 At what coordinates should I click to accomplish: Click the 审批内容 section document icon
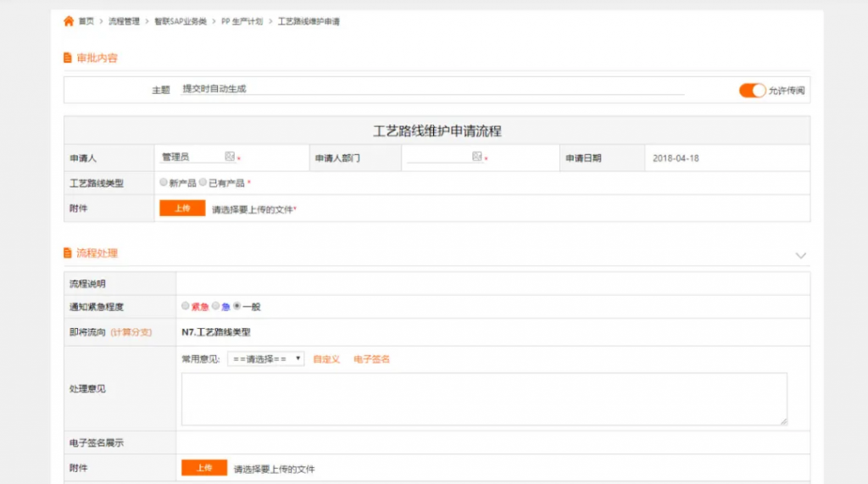coord(68,58)
